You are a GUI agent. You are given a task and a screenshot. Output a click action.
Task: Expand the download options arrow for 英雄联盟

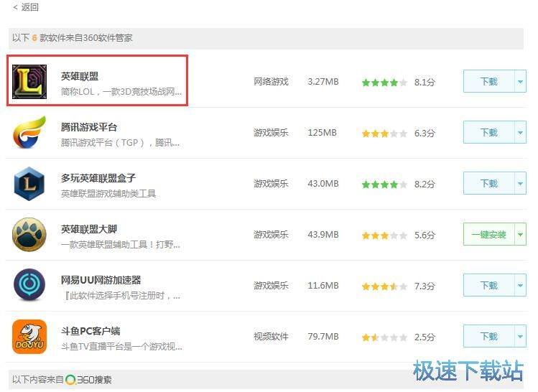tap(521, 82)
